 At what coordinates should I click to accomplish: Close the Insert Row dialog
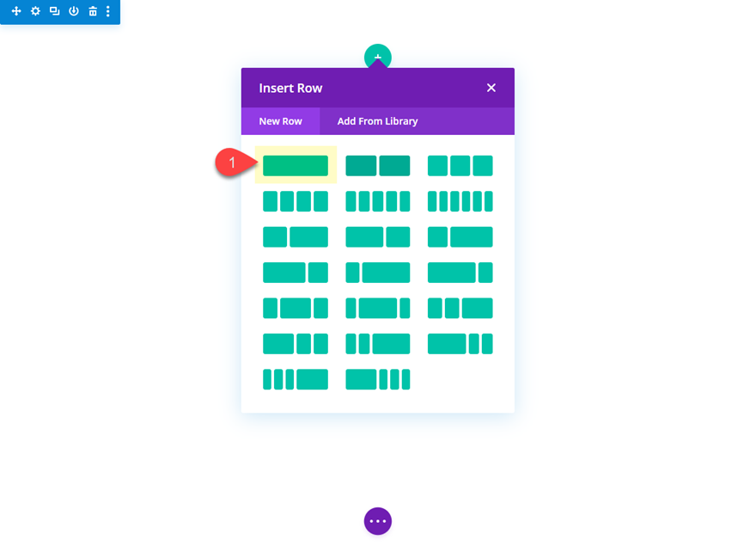tap(491, 88)
